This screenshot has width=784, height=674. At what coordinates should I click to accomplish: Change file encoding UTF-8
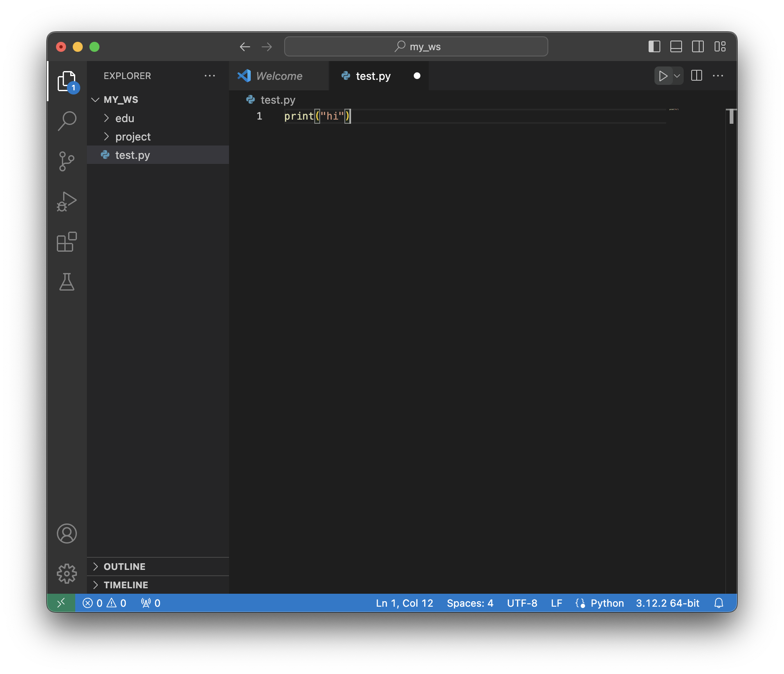(522, 603)
